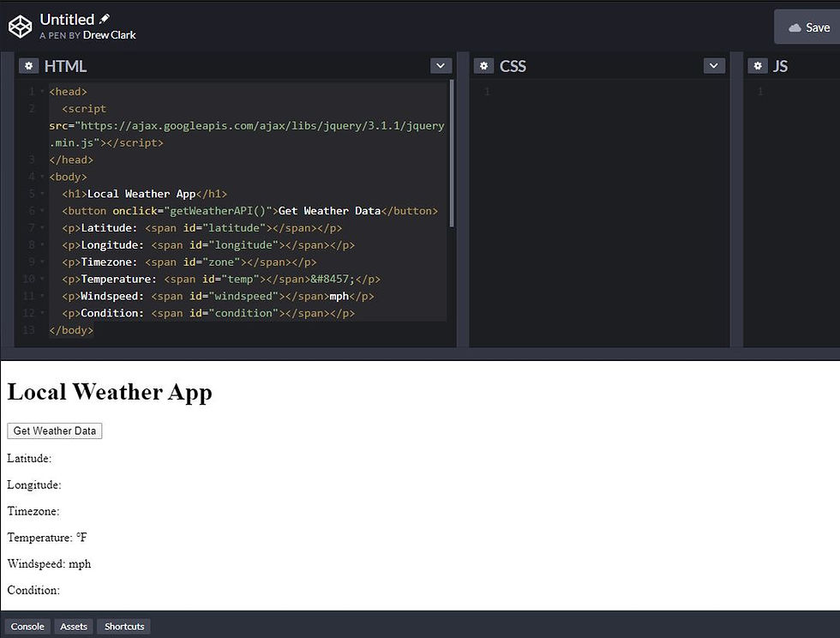840x638 pixels.
Task: Click the Windspeed: mph text in preview
Action: pyautogui.click(x=50, y=563)
